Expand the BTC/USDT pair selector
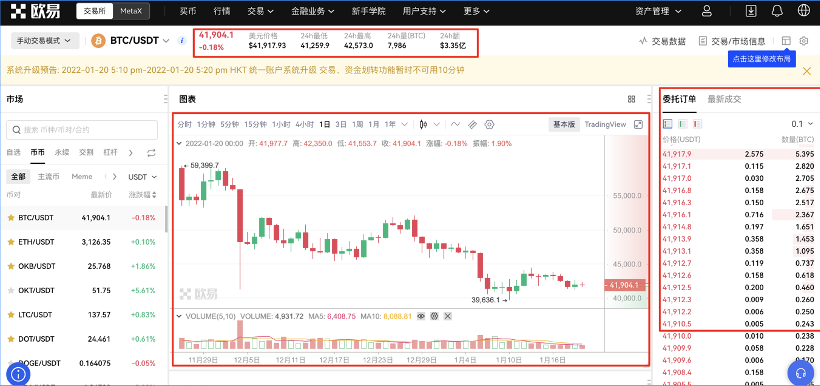The width and height of the screenshot is (820, 386). (x=130, y=40)
